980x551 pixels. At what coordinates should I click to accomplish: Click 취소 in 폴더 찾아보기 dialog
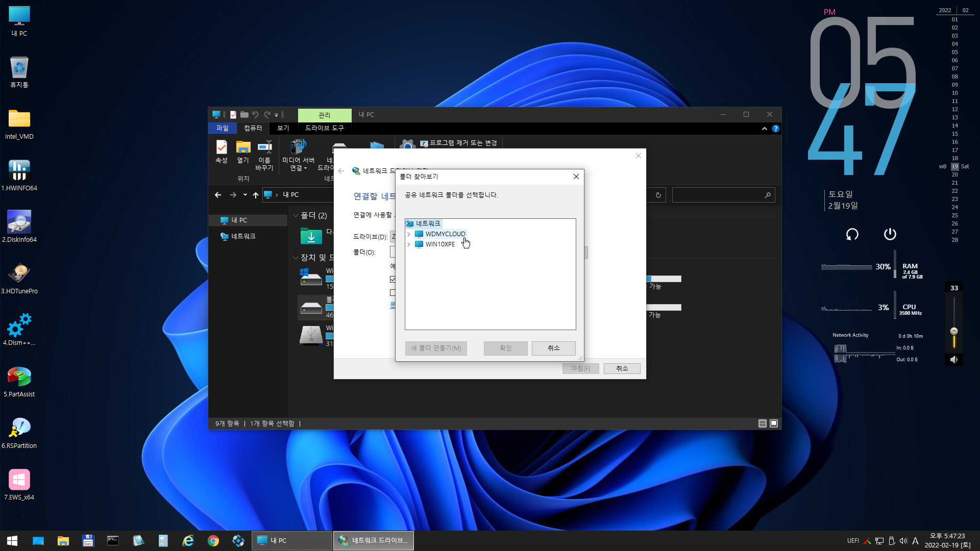point(554,348)
